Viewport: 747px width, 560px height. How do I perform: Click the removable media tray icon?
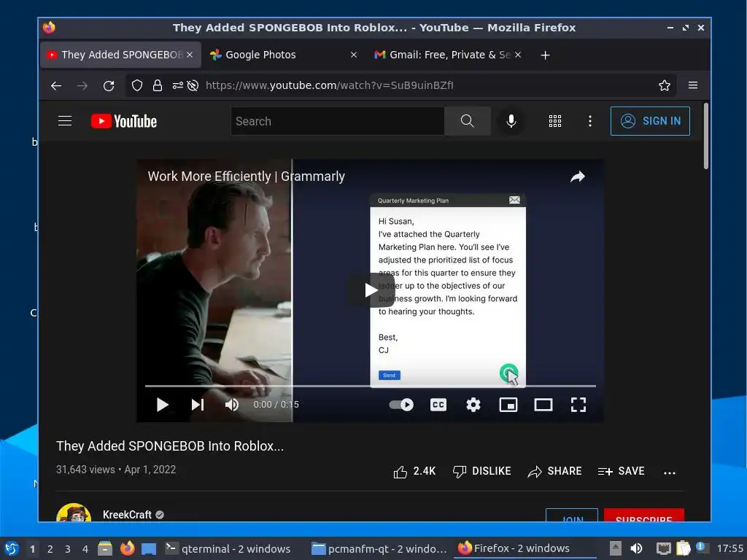tap(616, 548)
